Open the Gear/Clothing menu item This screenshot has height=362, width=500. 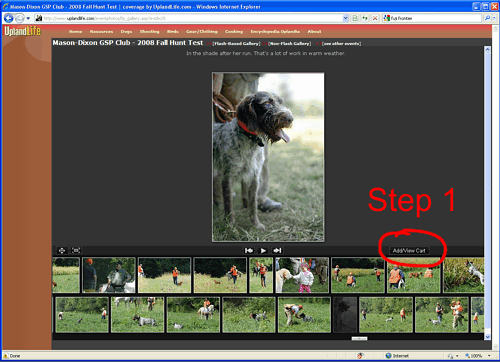(202, 32)
